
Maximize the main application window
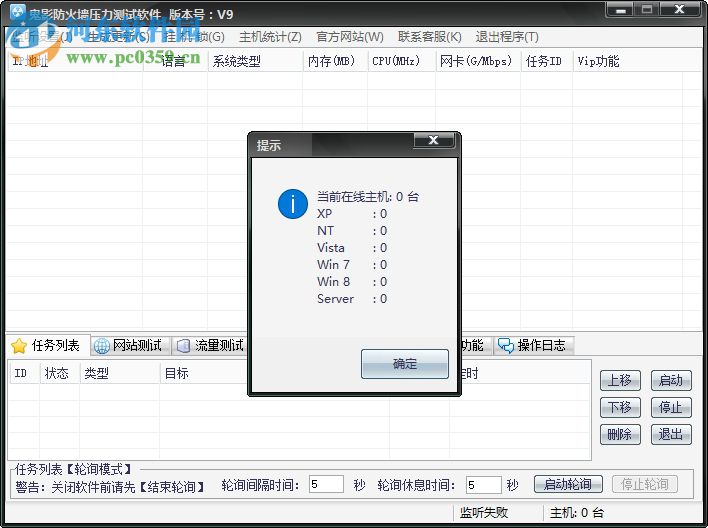[x=647, y=9]
